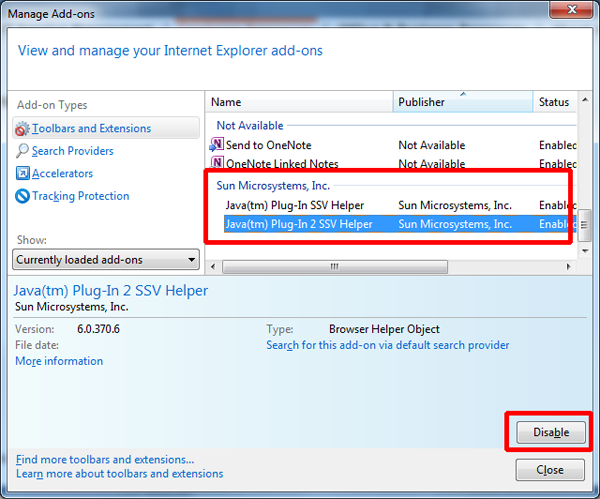Sort by the Status column header
The image size is (600, 499).
tap(554, 102)
